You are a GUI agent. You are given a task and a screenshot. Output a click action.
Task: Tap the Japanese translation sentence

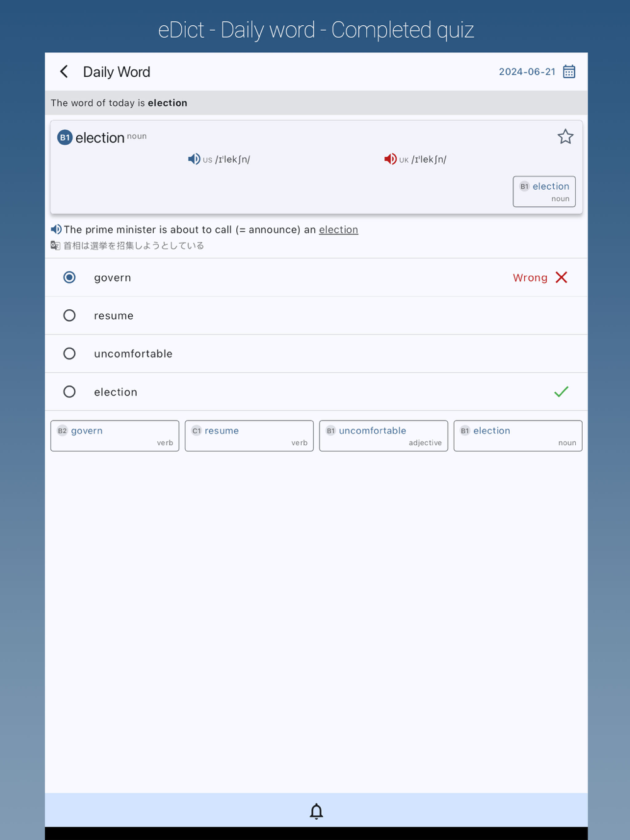click(134, 246)
